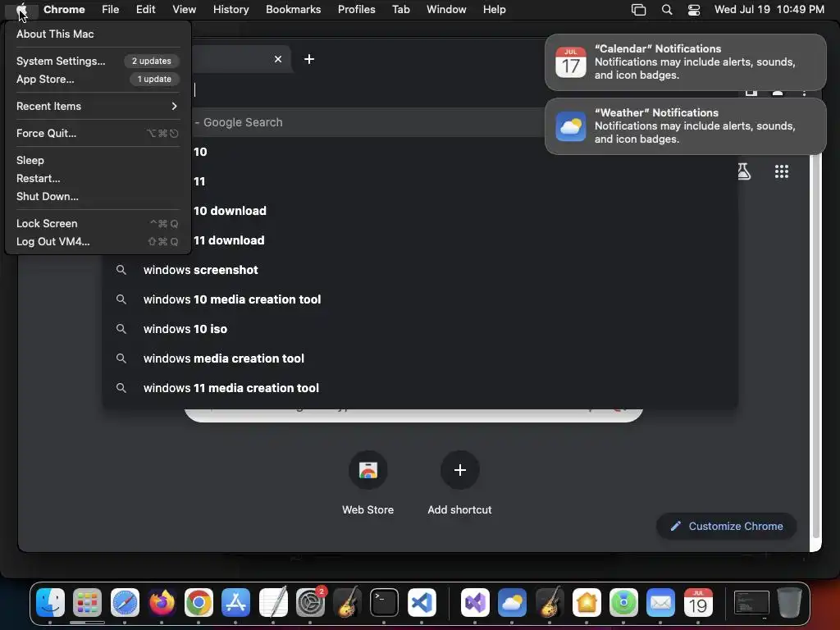This screenshot has height=630, width=840.
Task: Select suggestion windows screenshot
Action: pos(420,270)
